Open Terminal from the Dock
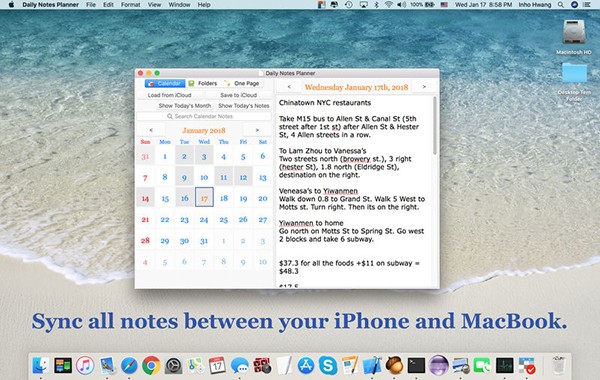This screenshot has width=600, height=380. coord(416,365)
